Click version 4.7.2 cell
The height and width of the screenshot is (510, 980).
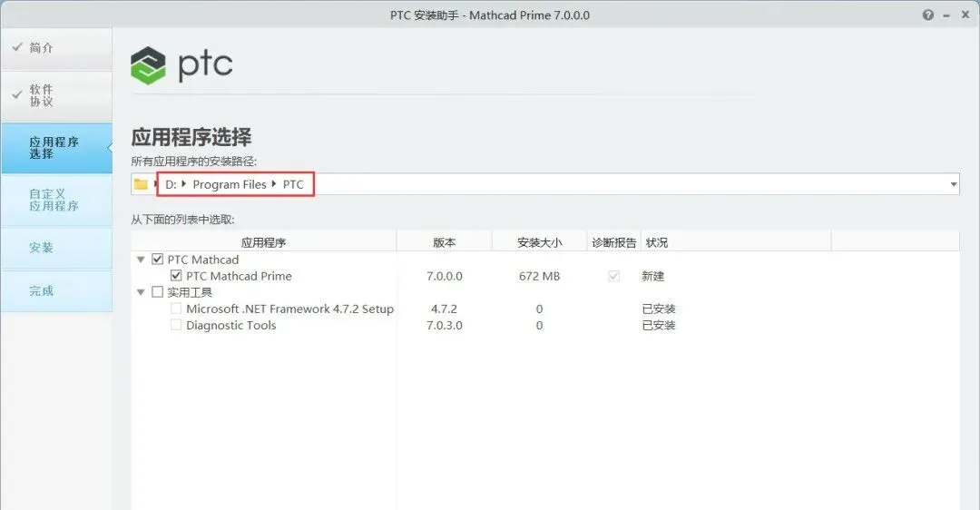[x=445, y=309]
